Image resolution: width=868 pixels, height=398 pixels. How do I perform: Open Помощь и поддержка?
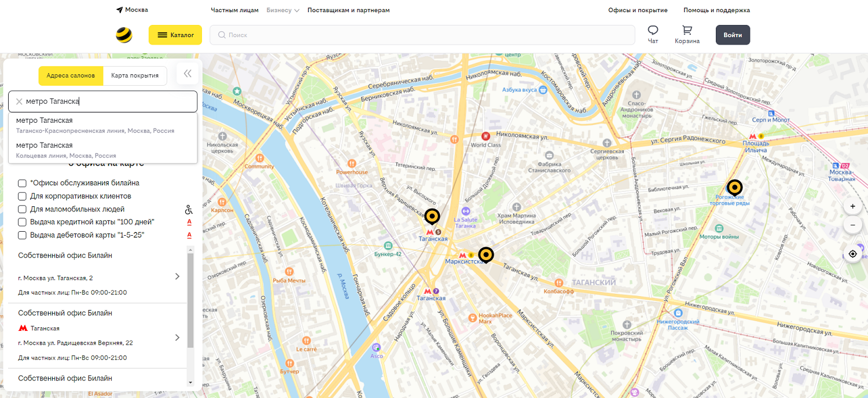click(716, 10)
